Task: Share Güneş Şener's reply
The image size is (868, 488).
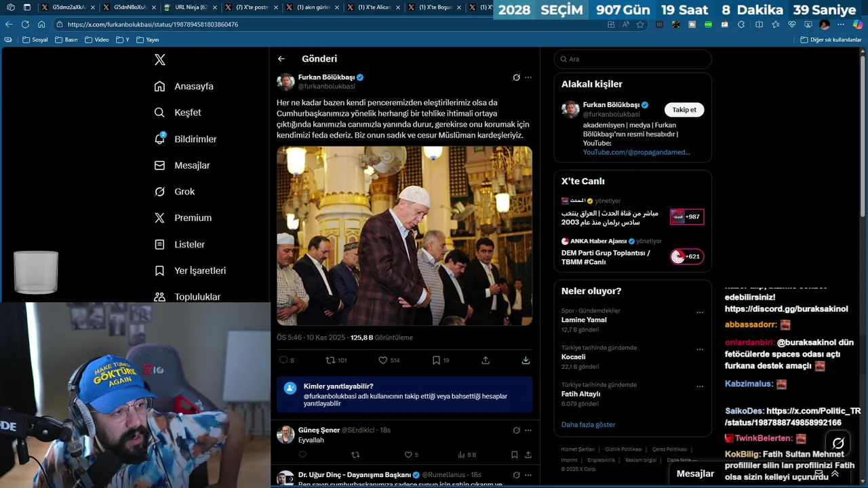Action: click(x=528, y=455)
